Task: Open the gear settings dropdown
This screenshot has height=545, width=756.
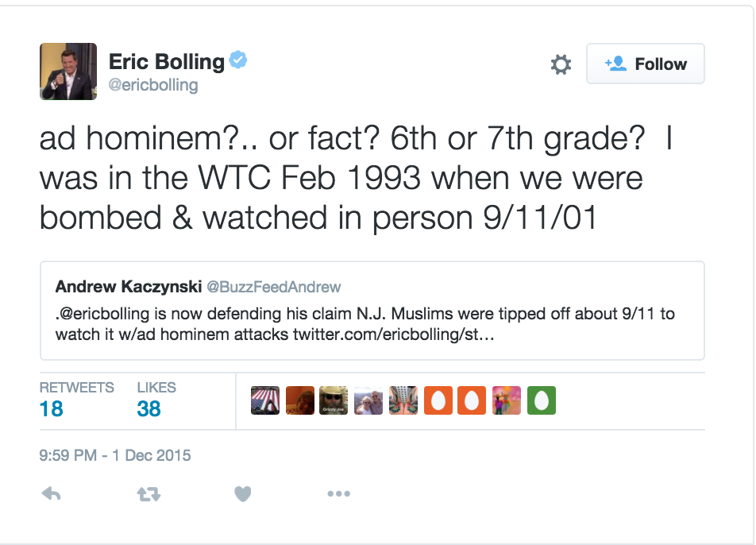Action: [x=561, y=64]
